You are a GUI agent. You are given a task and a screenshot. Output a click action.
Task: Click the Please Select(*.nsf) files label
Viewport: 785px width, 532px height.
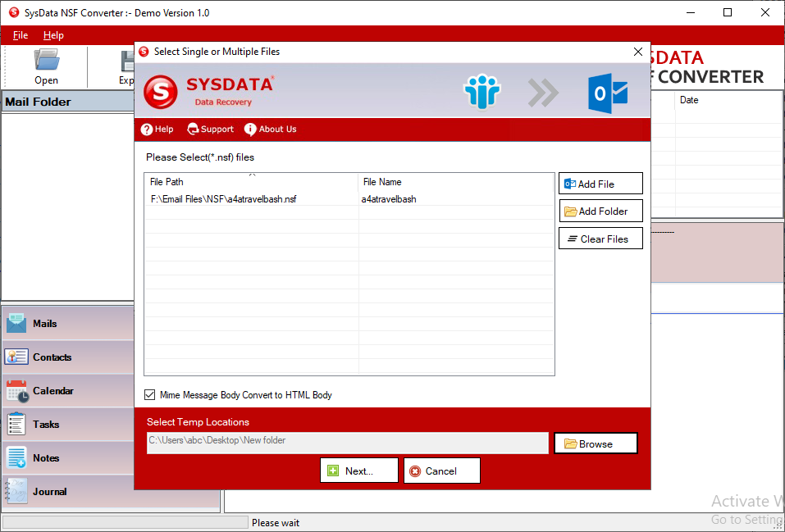tap(200, 157)
